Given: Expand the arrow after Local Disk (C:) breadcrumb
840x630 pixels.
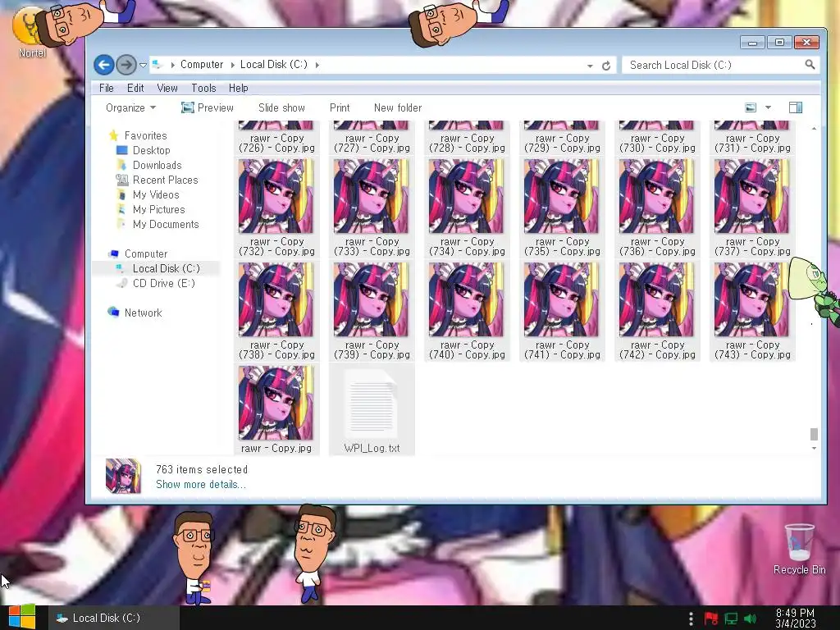Looking at the screenshot, I should (x=317, y=65).
